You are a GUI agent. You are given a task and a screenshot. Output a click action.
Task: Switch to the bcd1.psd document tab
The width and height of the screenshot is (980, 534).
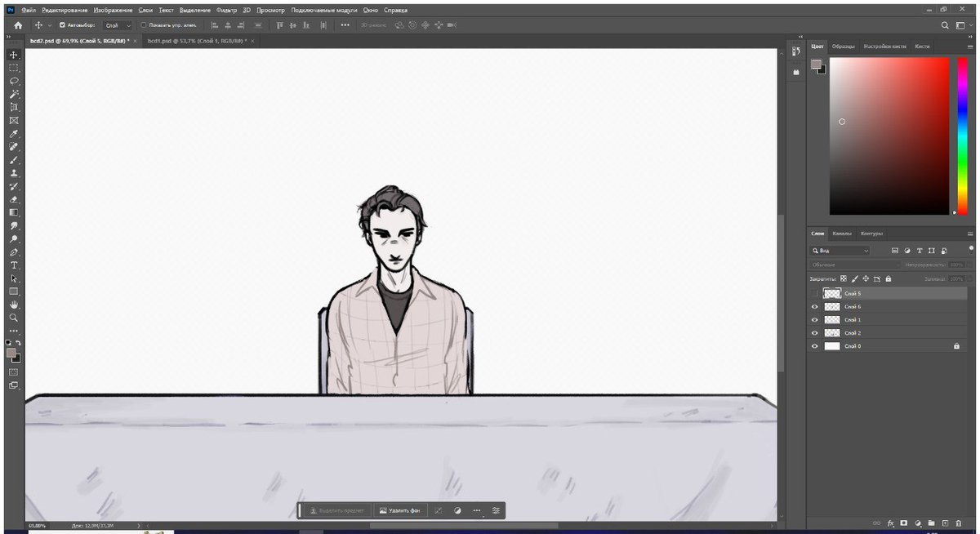(197, 40)
